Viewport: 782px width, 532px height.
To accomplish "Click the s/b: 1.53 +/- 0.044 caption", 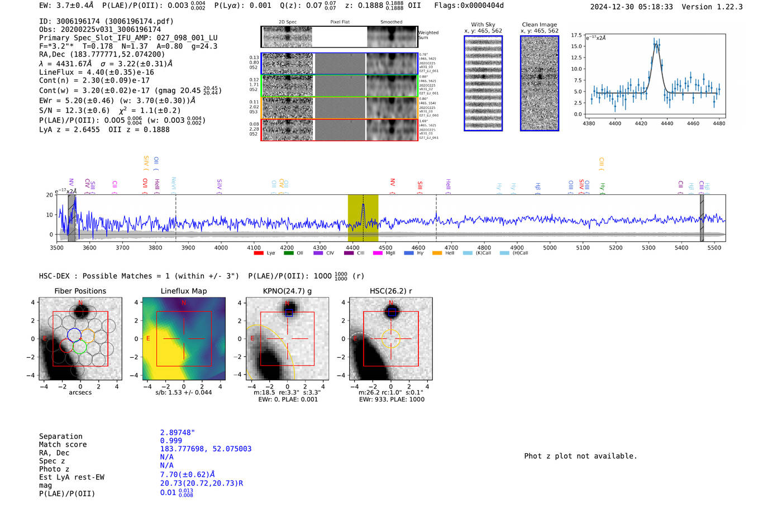I will tap(184, 392).
